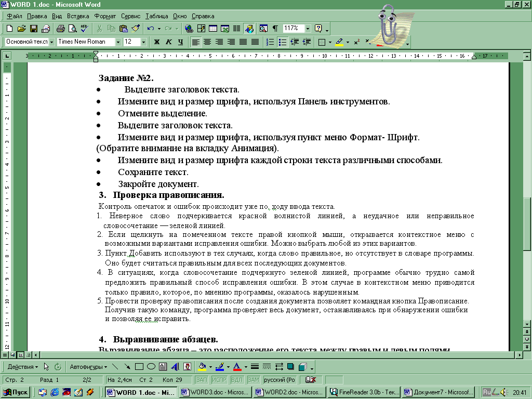532x399 pixels.
Task: Toggle the drawing toolbar button
Action: coord(249,29)
